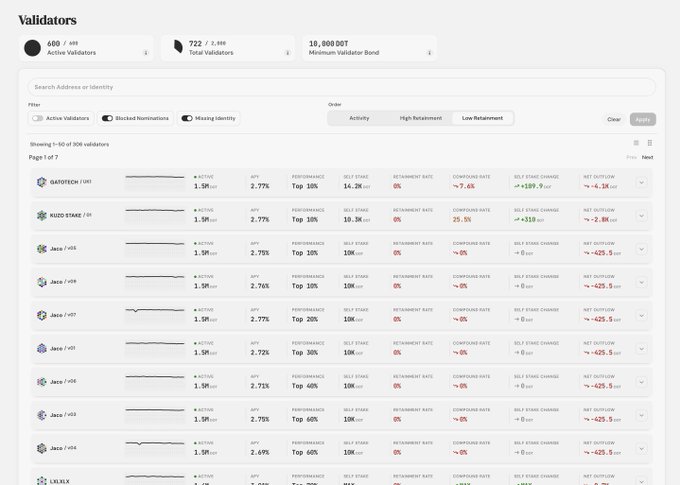Click Jaco / v07's Top 20% performance

304,319
